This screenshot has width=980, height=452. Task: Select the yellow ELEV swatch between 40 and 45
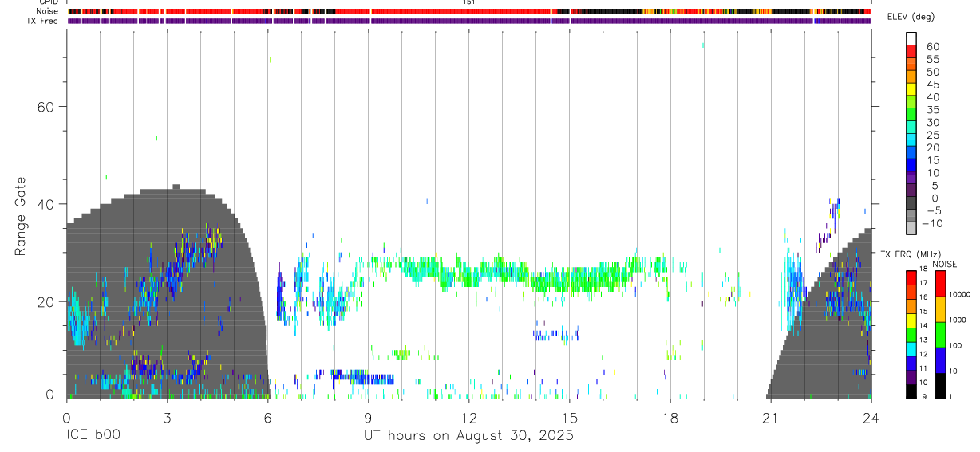click(911, 89)
